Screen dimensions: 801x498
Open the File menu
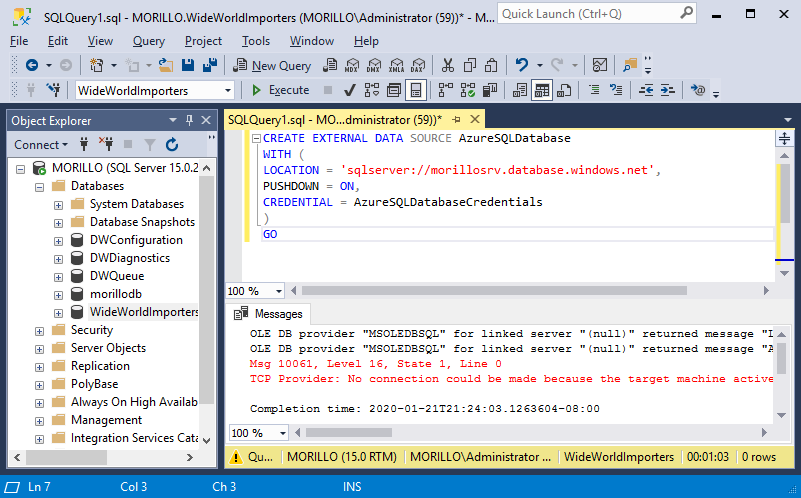19,41
